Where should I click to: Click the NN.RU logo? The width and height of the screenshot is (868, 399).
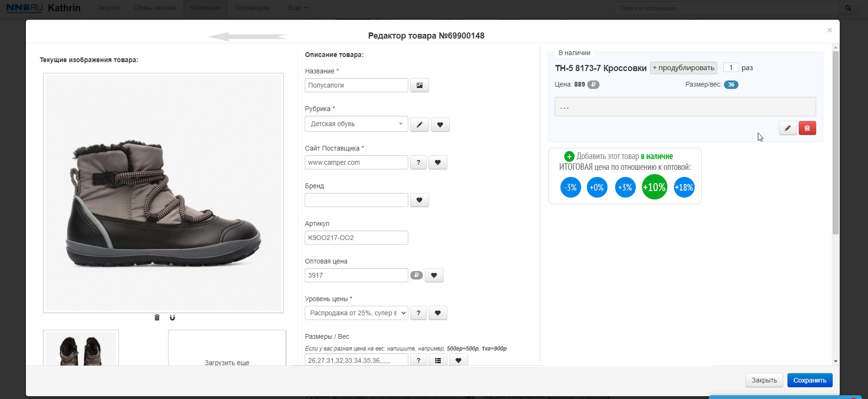coord(24,8)
